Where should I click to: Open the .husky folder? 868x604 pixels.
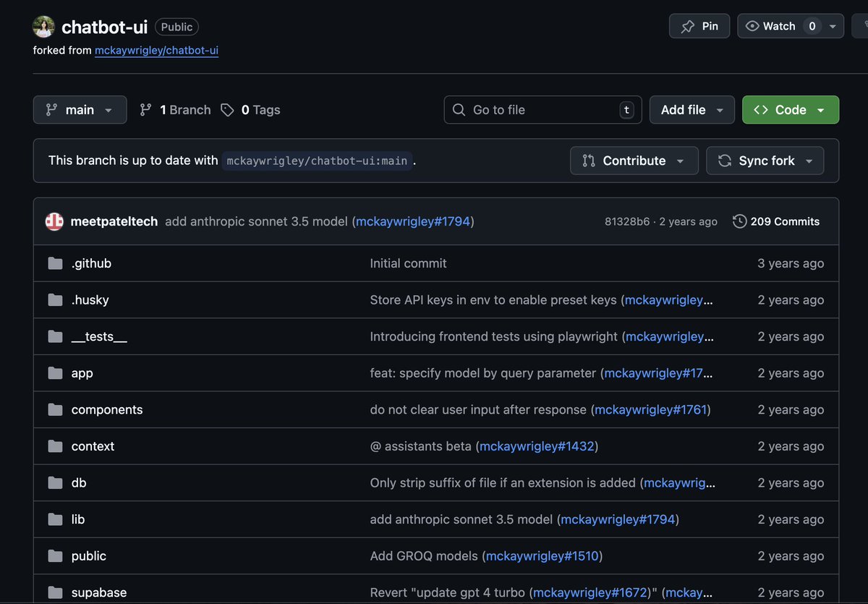tap(90, 299)
